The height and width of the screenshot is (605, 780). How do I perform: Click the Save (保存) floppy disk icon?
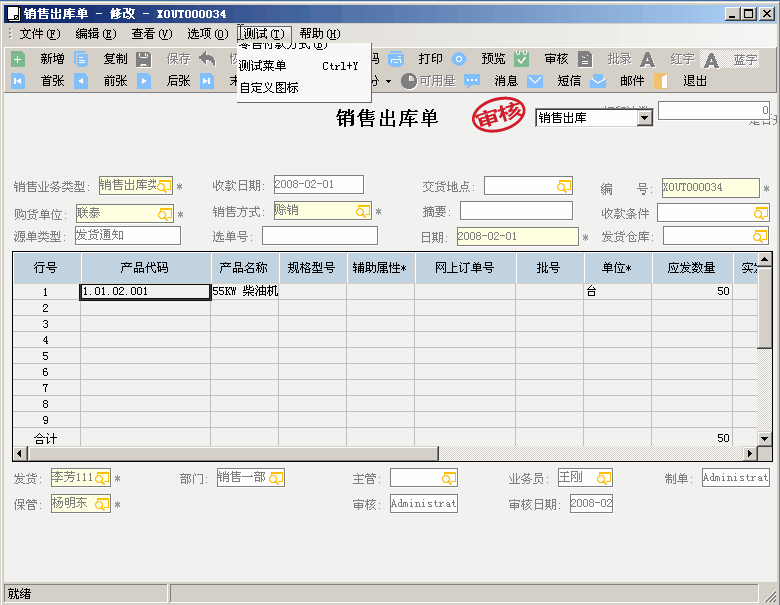(144, 60)
